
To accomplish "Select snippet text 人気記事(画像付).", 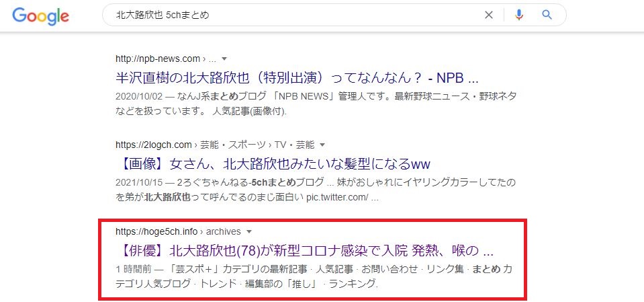I will click(x=250, y=112).
